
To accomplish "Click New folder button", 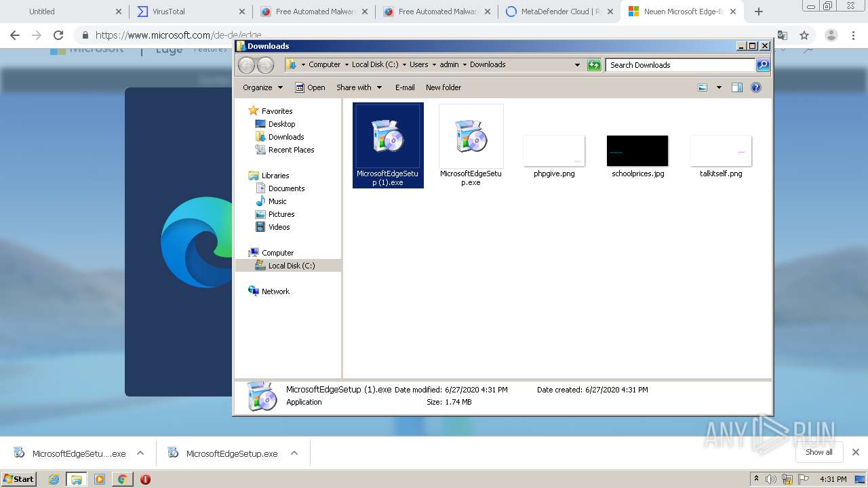I will pyautogui.click(x=443, y=87).
